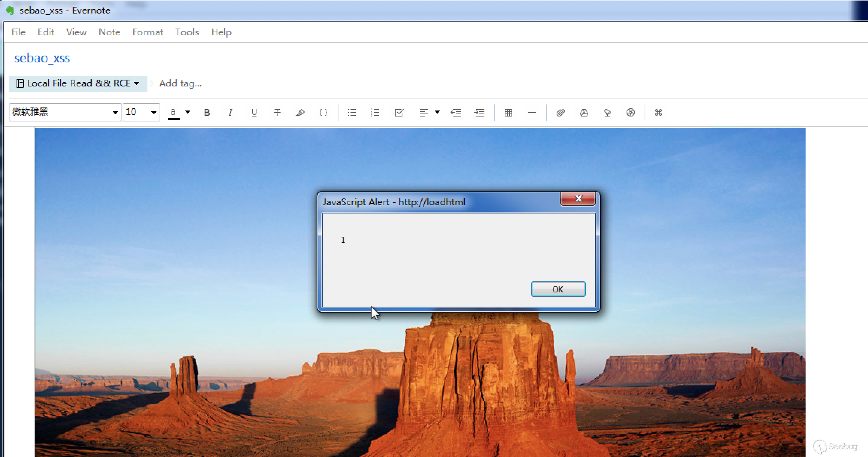Click the highlighter tool icon

300,112
